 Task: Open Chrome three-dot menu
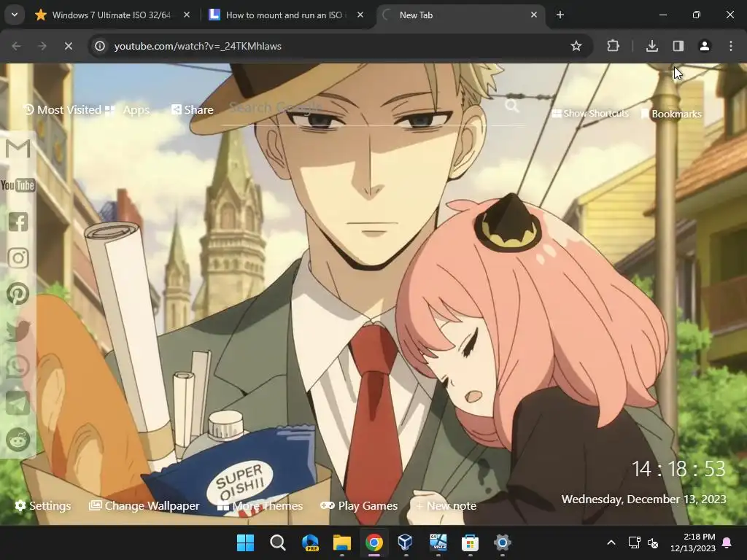(x=731, y=46)
